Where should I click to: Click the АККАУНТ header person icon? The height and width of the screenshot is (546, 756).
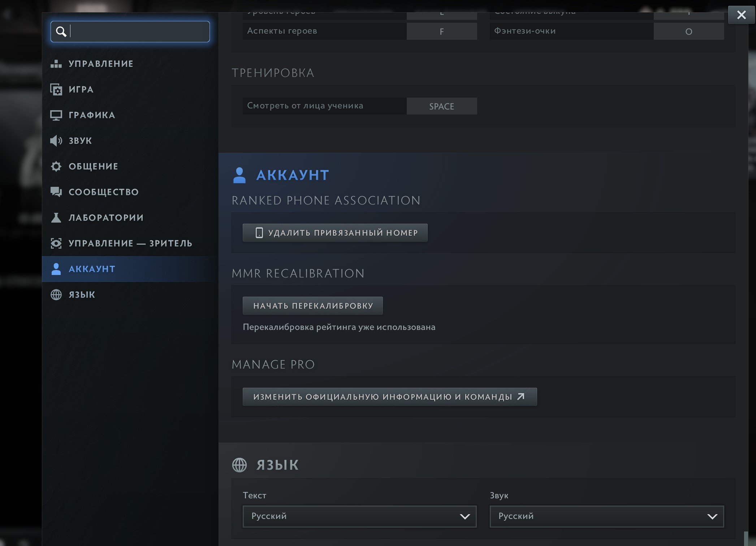tap(239, 175)
